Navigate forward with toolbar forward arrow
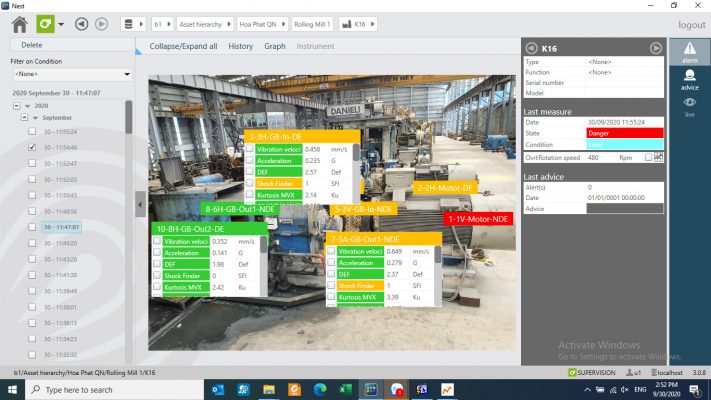Screen dimensions: 711x400 pos(102,24)
